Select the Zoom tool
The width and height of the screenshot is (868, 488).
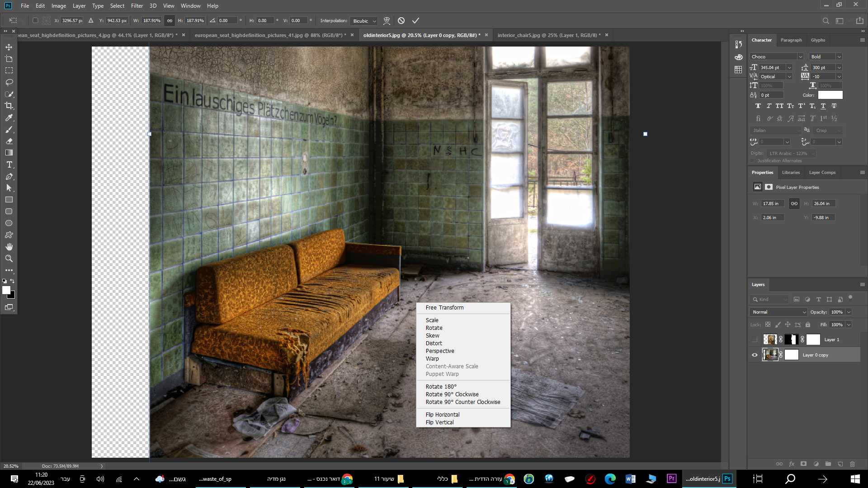[x=9, y=258]
